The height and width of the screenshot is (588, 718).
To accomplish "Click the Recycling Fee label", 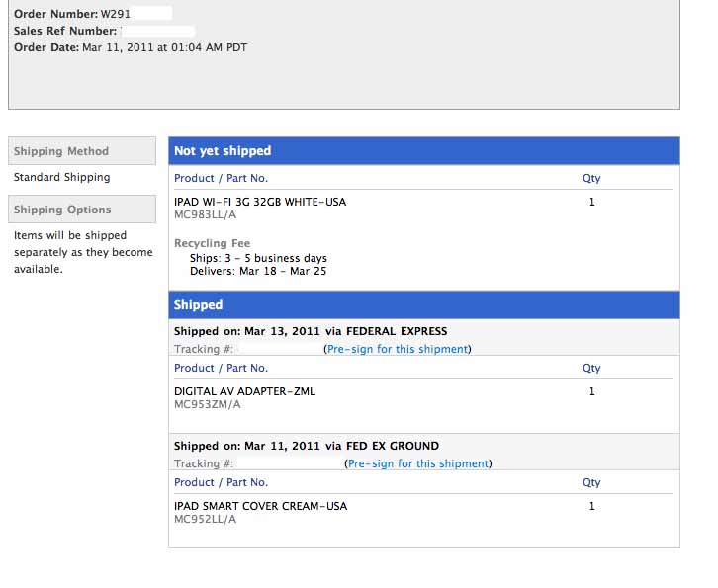I will (x=212, y=243).
